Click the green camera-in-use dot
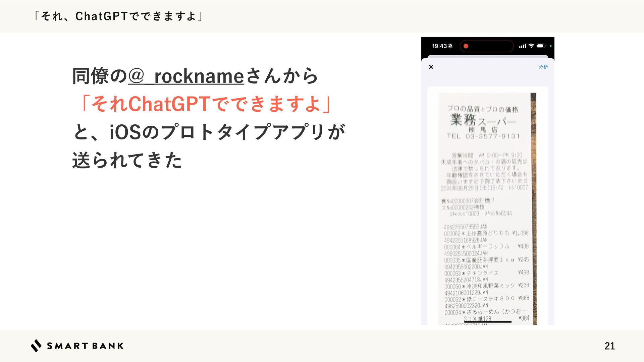 [x=551, y=46]
